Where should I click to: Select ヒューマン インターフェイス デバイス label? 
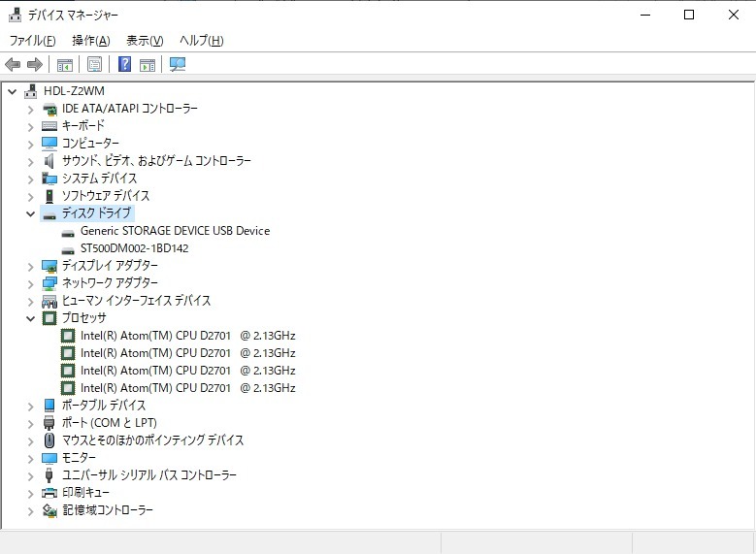click(x=137, y=301)
